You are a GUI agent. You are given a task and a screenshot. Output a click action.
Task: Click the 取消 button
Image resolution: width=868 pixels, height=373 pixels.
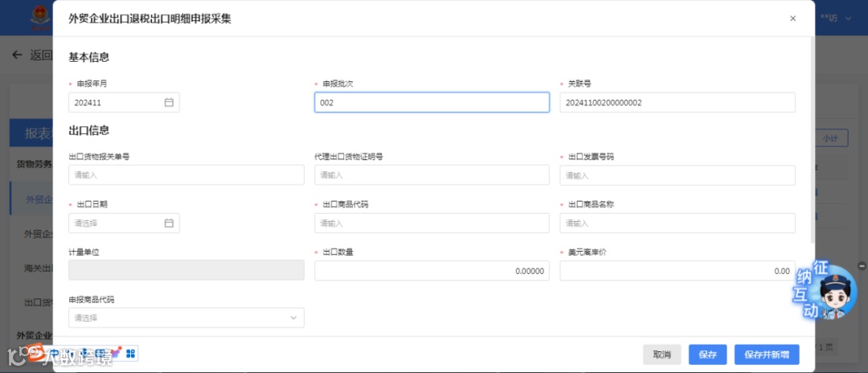[x=662, y=355]
